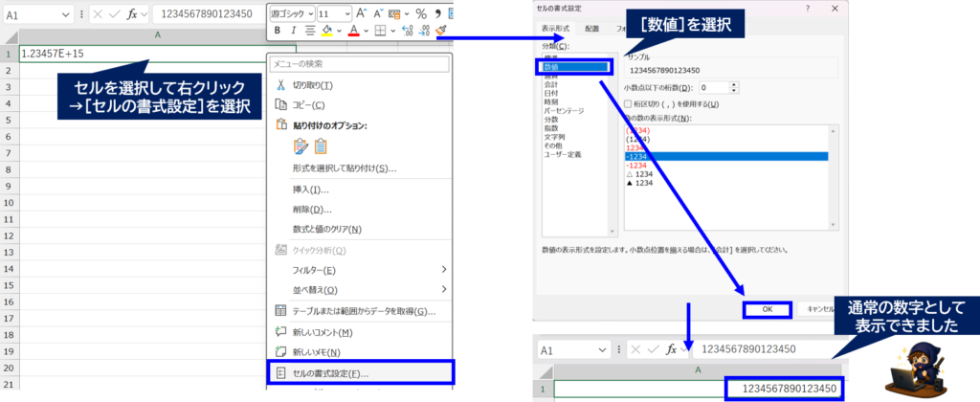Apply the yellow fill color bucket
This screenshot has height=402, width=980.
[x=326, y=30]
